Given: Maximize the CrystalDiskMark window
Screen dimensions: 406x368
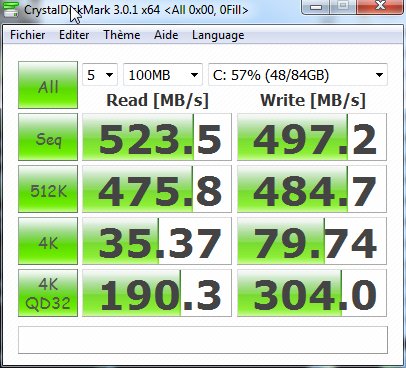Looking at the screenshot, I should coord(343,6).
